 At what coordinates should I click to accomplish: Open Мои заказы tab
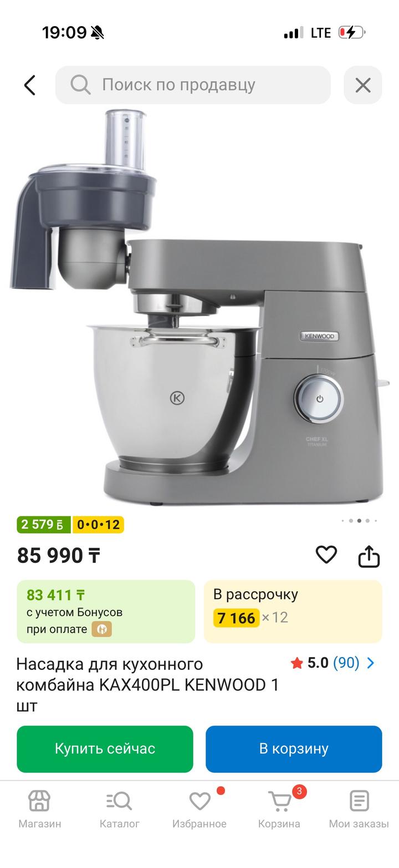coord(359,810)
